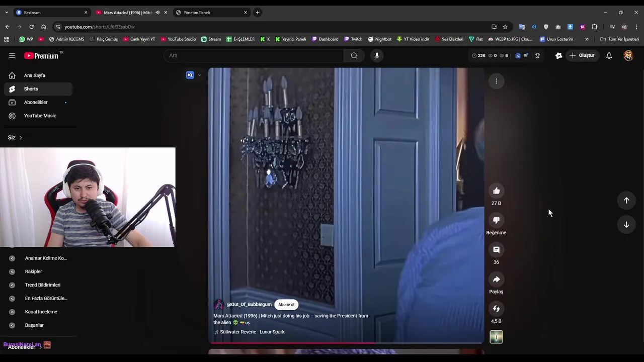Image resolution: width=644 pixels, height=362 pixels.
Task: Go back in browser history
Action: [x=7, y=27]
